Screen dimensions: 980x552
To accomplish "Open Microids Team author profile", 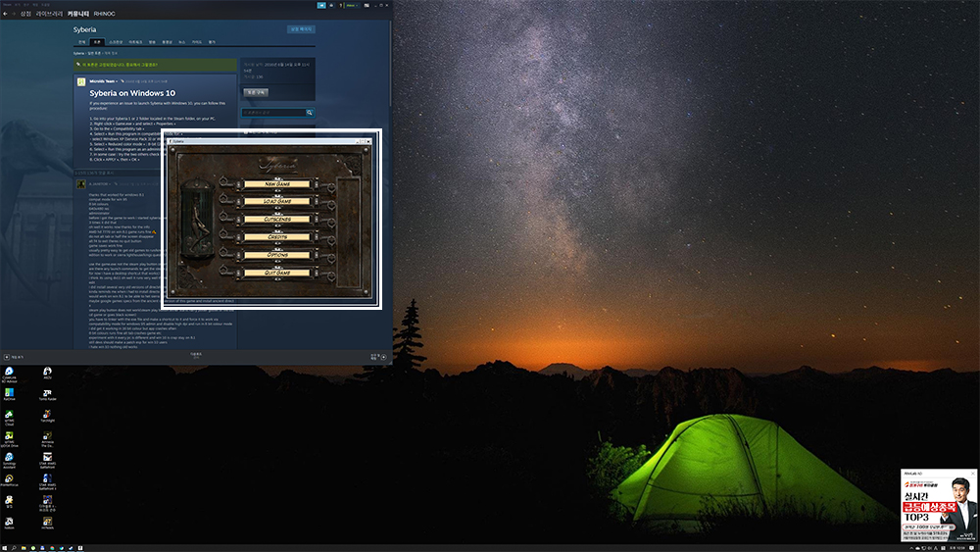I will pos(102,81).
